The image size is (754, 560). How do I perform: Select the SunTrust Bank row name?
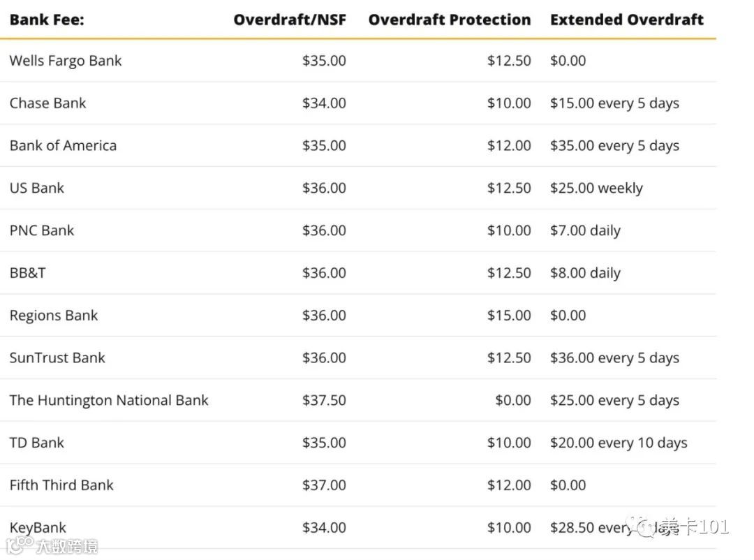[57, 358]
